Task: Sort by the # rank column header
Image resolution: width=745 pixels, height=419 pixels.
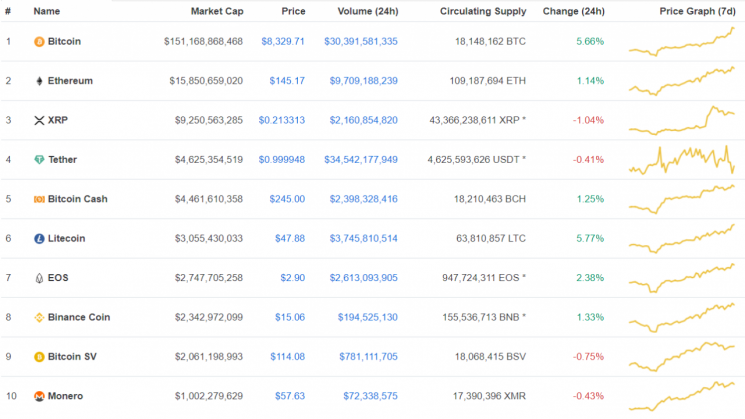Action: coord(8,11)
